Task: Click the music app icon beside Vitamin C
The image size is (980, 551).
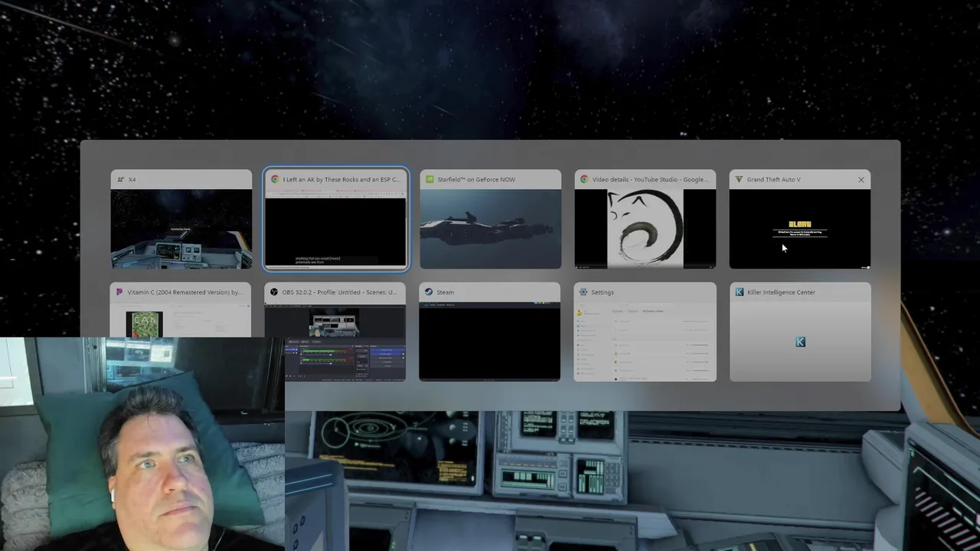Action: pos(120,292)
